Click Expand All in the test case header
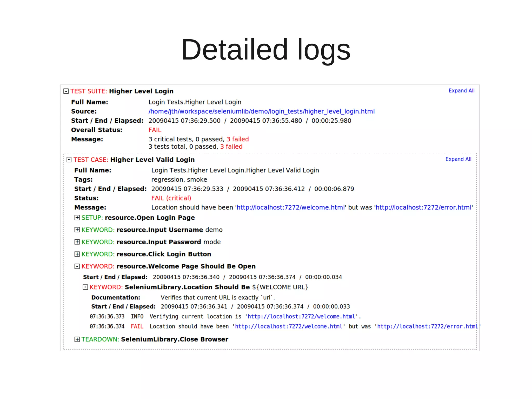The image size is (532, 399). [x=458, y=159]
